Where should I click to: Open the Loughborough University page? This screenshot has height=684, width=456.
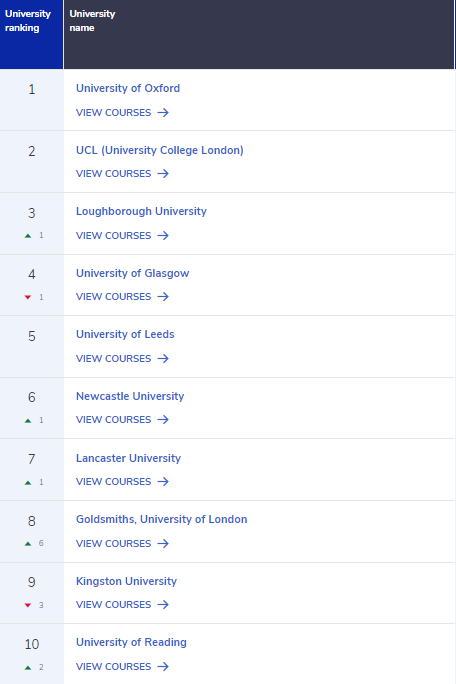[141, 211]
